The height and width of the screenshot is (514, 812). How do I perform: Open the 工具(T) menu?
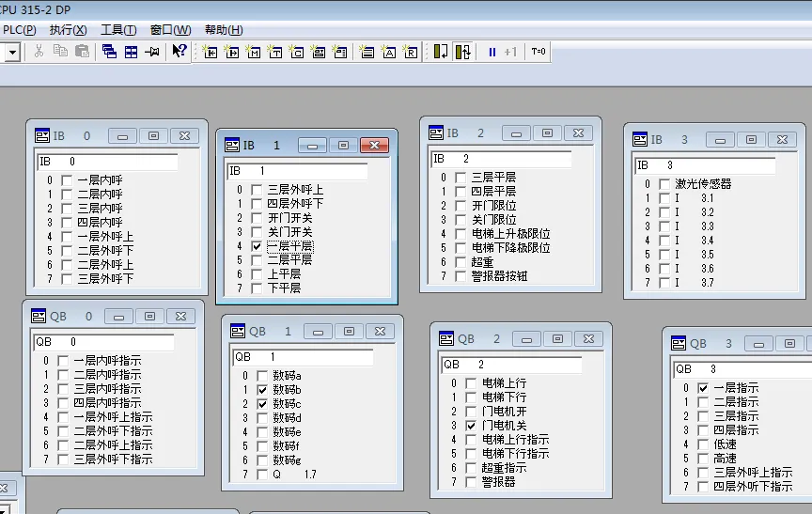(x=118, y=30)
